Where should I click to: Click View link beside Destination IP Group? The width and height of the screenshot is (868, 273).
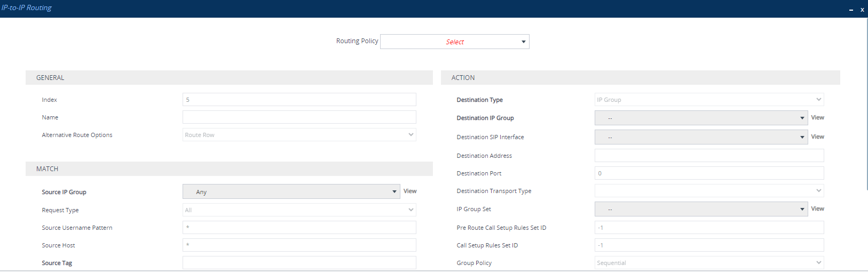(x=817, y=118)
